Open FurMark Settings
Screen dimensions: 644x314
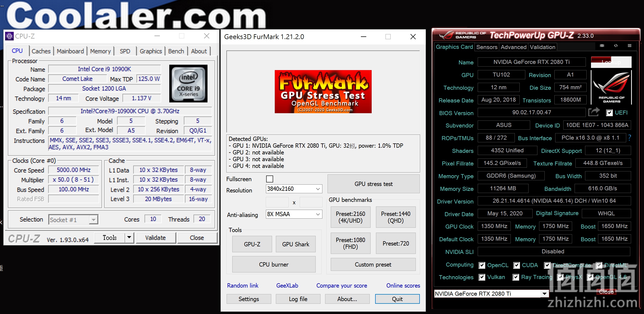(249, 299)
